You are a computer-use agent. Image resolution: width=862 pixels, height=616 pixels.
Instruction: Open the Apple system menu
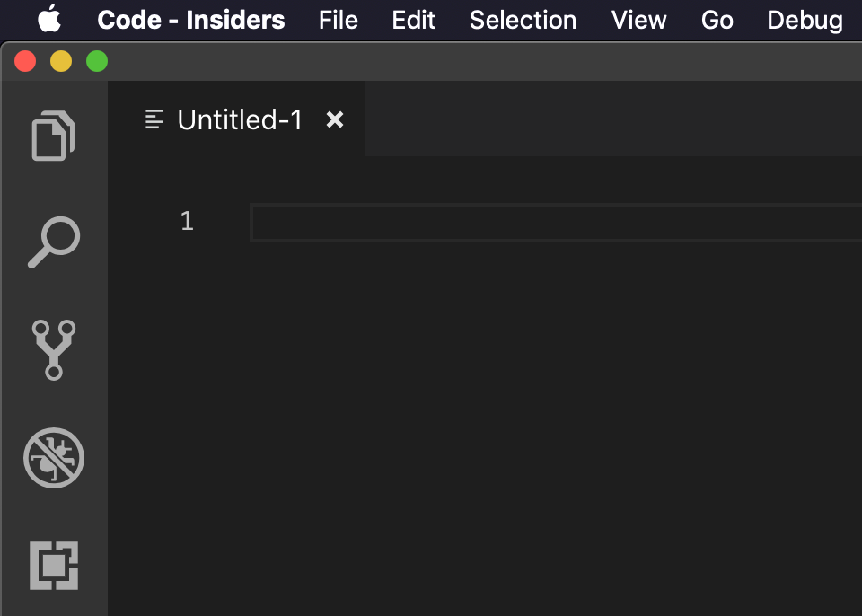click(48, 19)
